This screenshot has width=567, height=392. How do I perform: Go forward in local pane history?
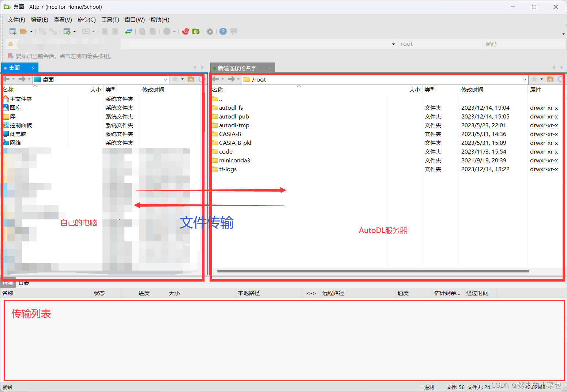(x=22, y=79)
